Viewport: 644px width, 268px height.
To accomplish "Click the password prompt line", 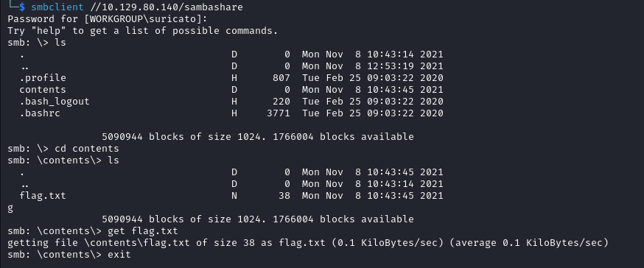I will pyautogui.click(x=108, y=19).
